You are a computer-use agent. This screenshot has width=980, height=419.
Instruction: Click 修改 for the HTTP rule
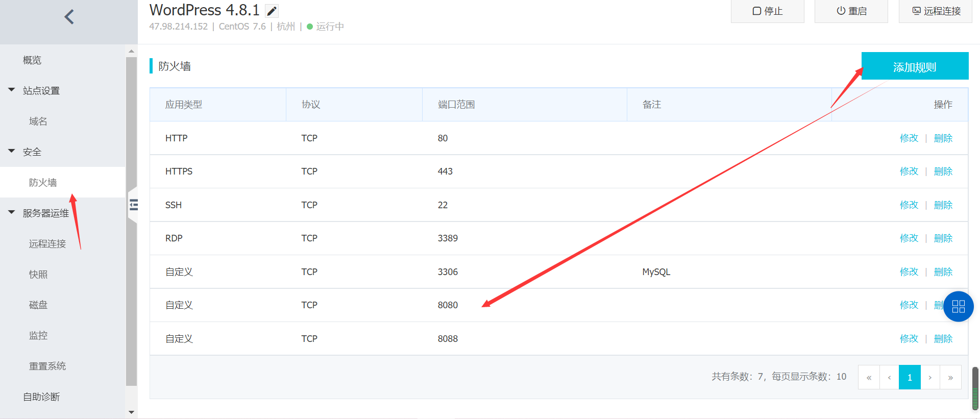tap(909, 138)
